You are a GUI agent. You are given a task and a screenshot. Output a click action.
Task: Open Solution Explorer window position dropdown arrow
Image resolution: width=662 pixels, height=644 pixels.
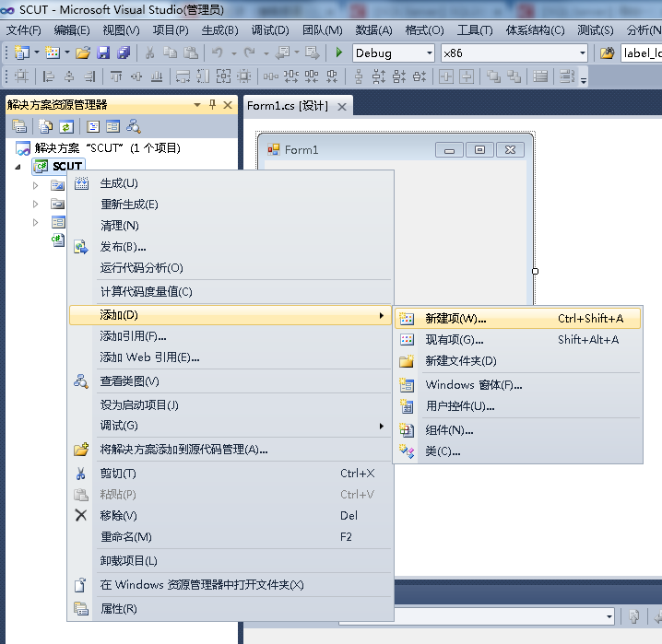197,105
